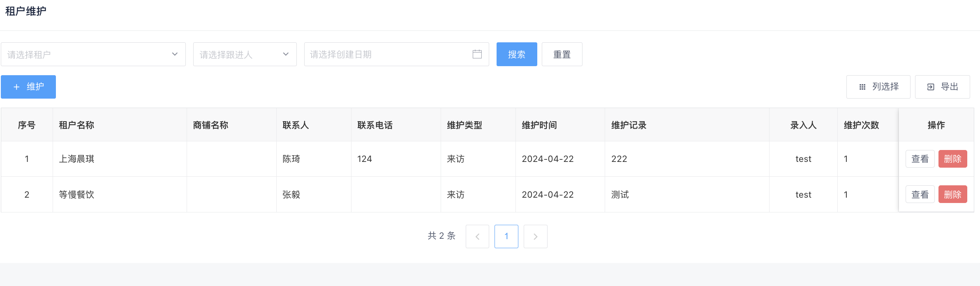Go to next page arrow

(535, 236)
